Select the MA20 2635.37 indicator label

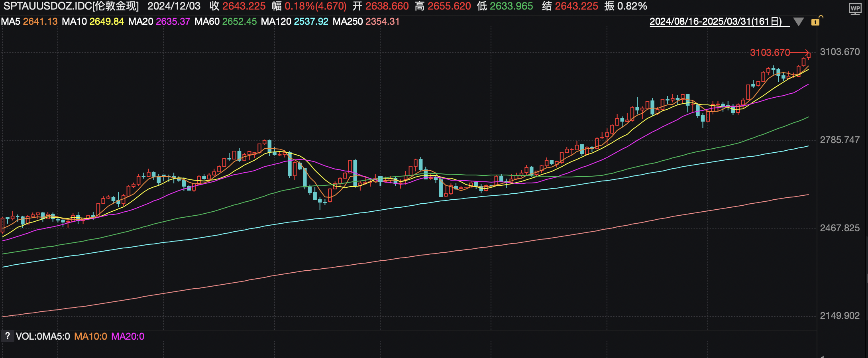coord(159,22)
